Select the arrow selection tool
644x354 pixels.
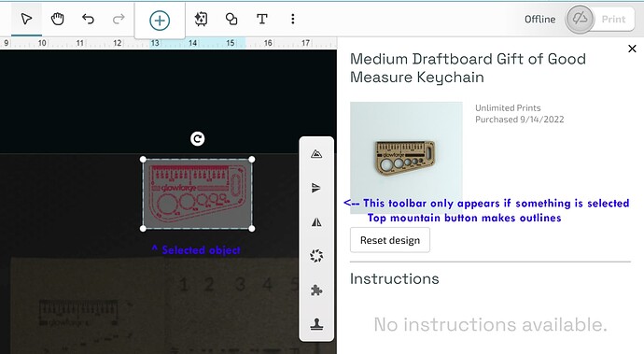tap(26, 19)
